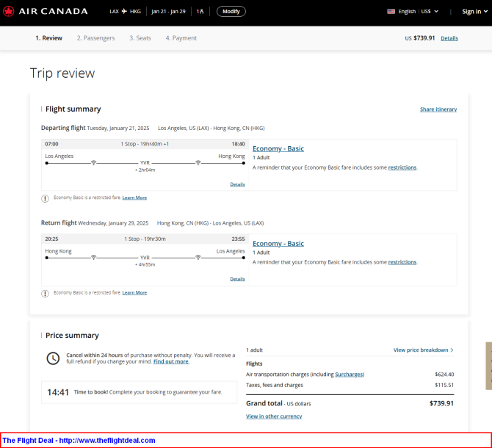Click the US flag language icon
The height and width of the screenshot is (448, 492).
[391, 11]
